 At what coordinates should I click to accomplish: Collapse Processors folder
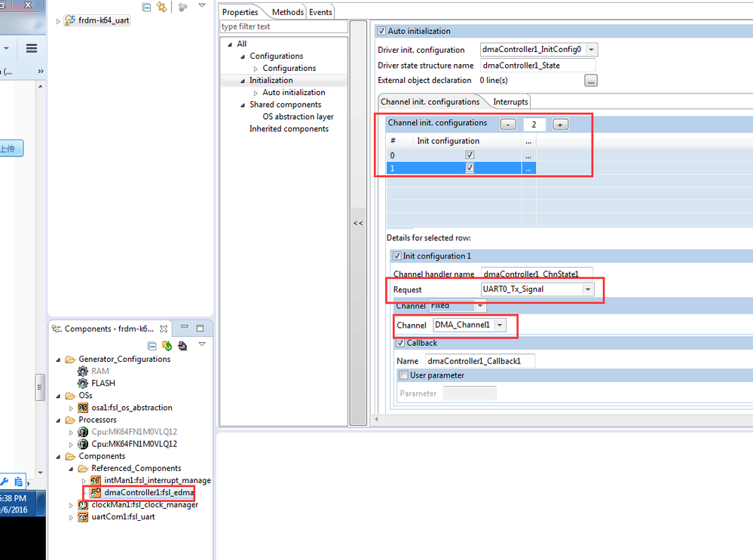(x=58, y=421)
